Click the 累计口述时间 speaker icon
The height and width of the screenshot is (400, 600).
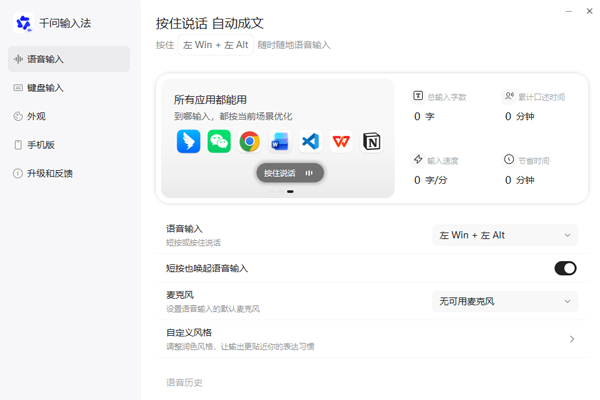(x=509, y=96)
